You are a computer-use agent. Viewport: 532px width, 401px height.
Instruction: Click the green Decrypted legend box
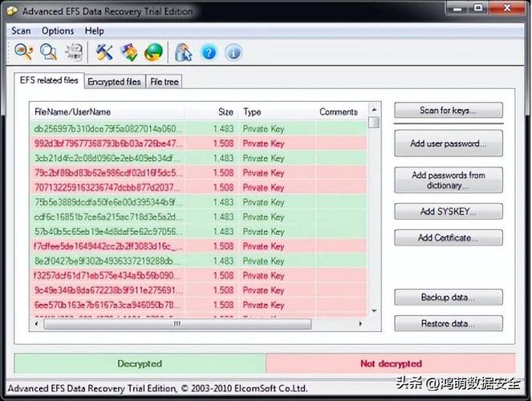point(140,363)
